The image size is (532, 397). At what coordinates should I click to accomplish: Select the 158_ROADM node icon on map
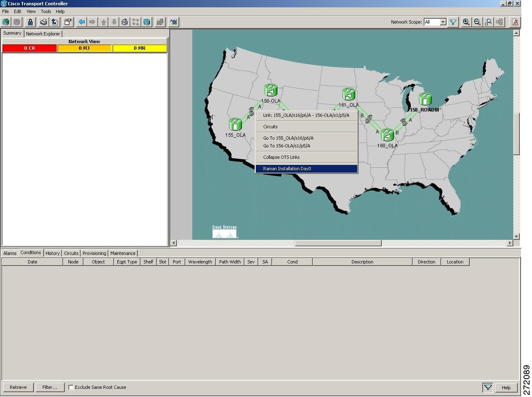pos(425,99)
